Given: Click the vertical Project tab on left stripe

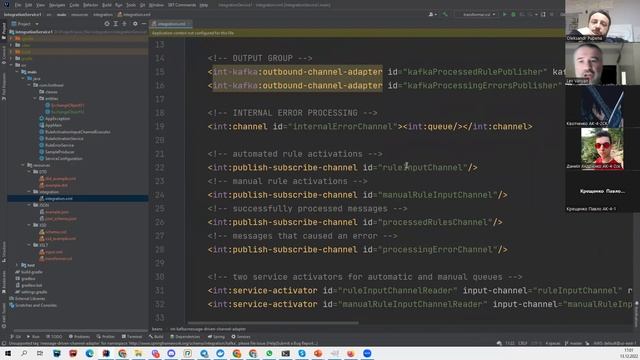Looking at the screenshot, I should (x=4, y=30).
